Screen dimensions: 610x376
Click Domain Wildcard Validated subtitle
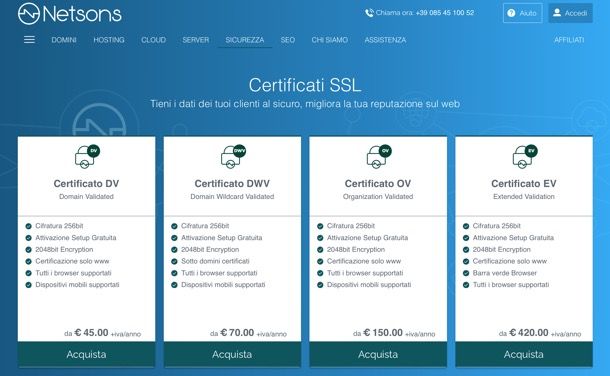point(232,197)
